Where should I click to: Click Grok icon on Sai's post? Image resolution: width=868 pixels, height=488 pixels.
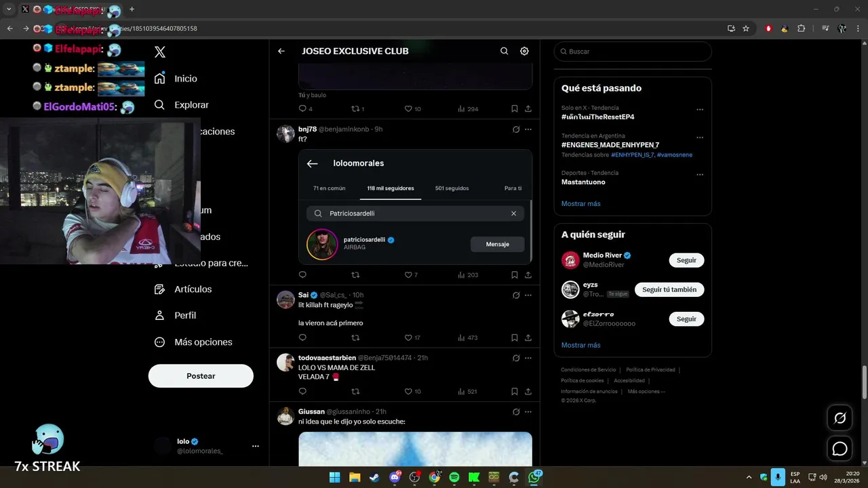click(516, 296)
